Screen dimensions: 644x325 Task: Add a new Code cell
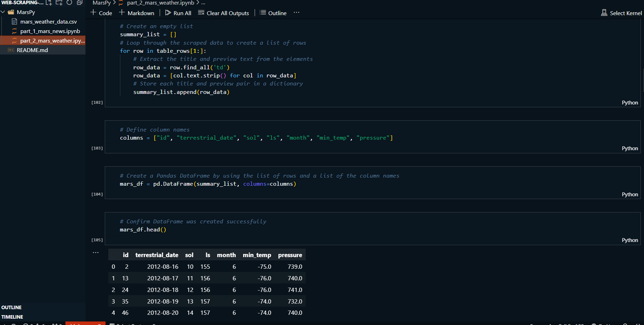(x=101, y=13)
